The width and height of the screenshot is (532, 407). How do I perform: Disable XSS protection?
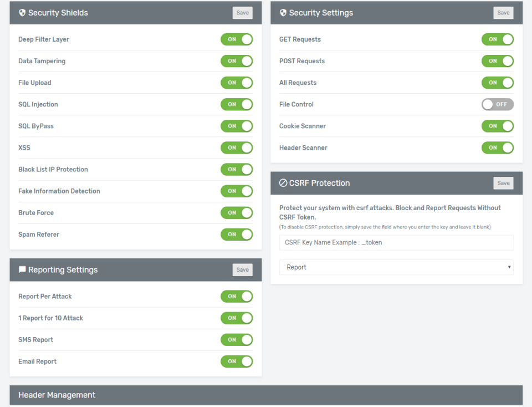pyautogui.click(x=237, y=147)
